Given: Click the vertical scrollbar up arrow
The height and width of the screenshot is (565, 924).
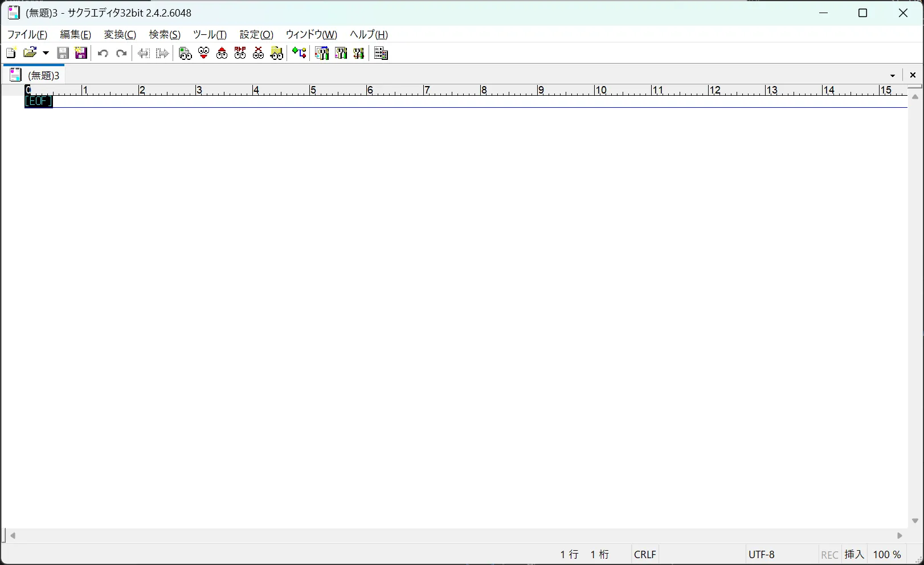Looking at the screenshot, I should [x=915, y=97].
